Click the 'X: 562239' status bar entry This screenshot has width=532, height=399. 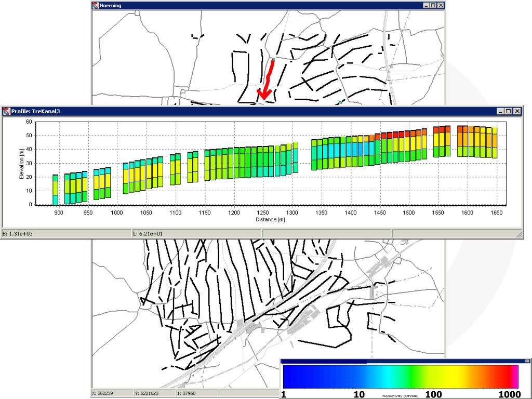[x=113, y=393]
